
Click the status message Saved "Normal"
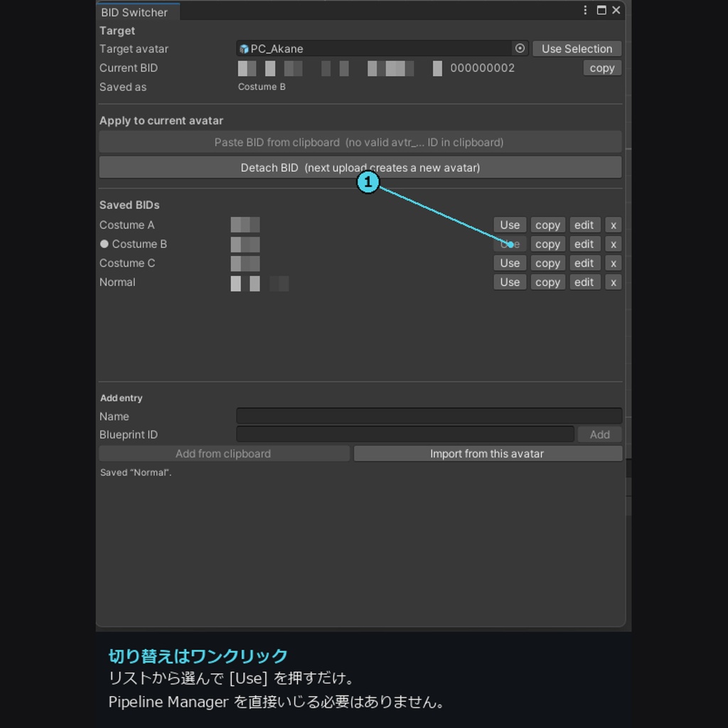coord(136,473)
